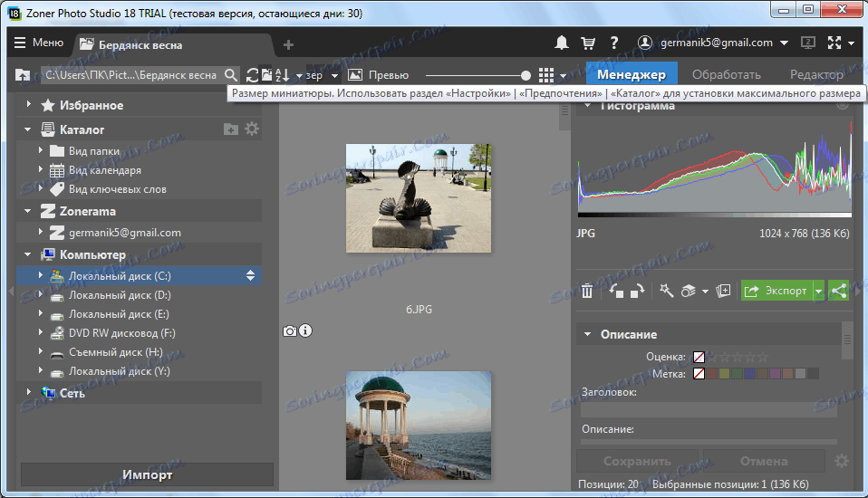This screenshot has width=868, height=498.
Task: Open the Меню main menu
Action: tap(39, 43)
